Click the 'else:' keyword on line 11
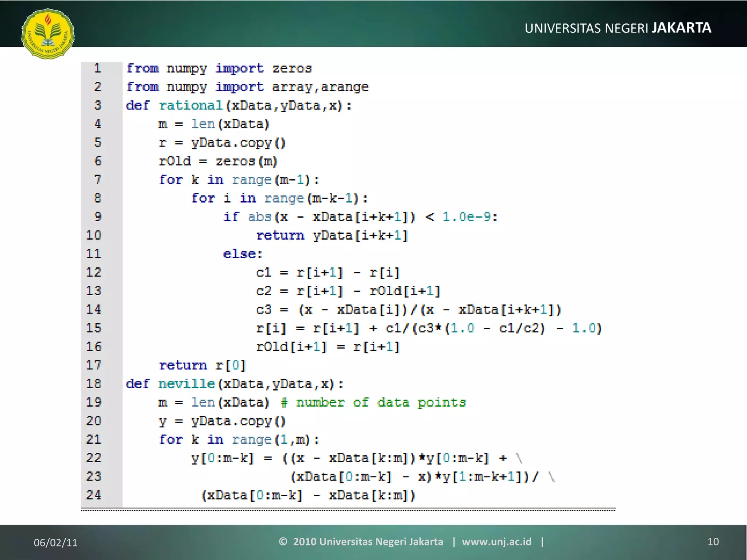Image resolution: width=747 pixels, height=560 pixels. pos(243,254)
